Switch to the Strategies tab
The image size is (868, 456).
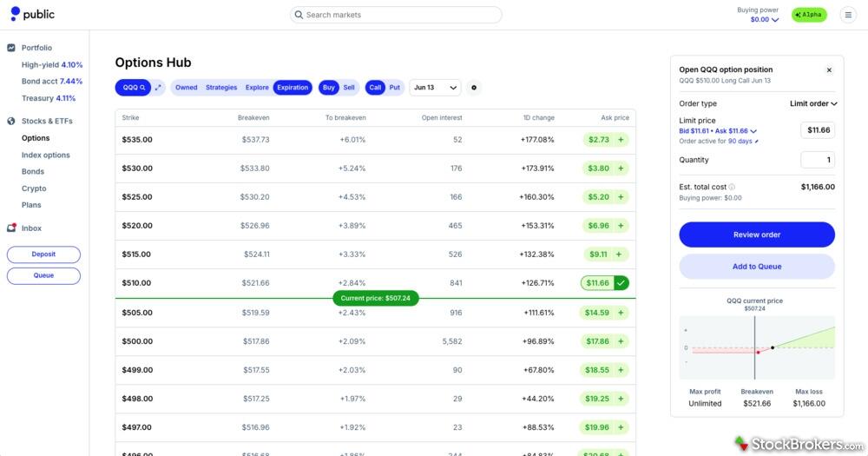point(221,88)
